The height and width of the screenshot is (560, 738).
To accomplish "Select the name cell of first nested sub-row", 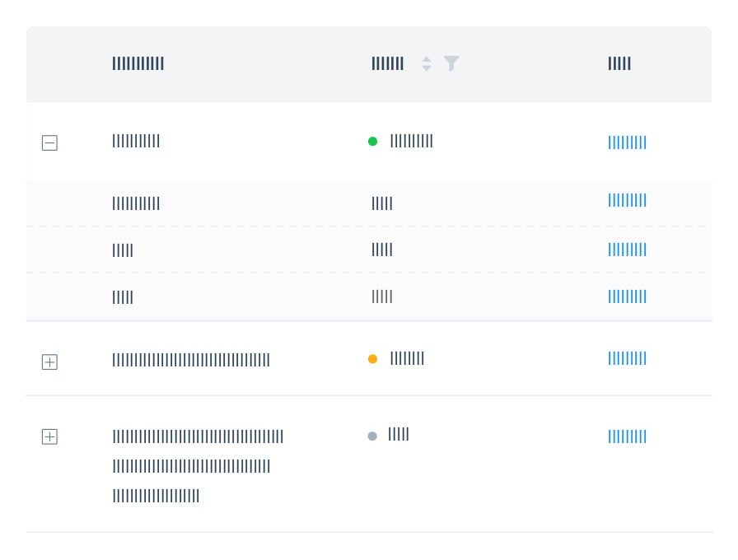I will pos(136,203).
